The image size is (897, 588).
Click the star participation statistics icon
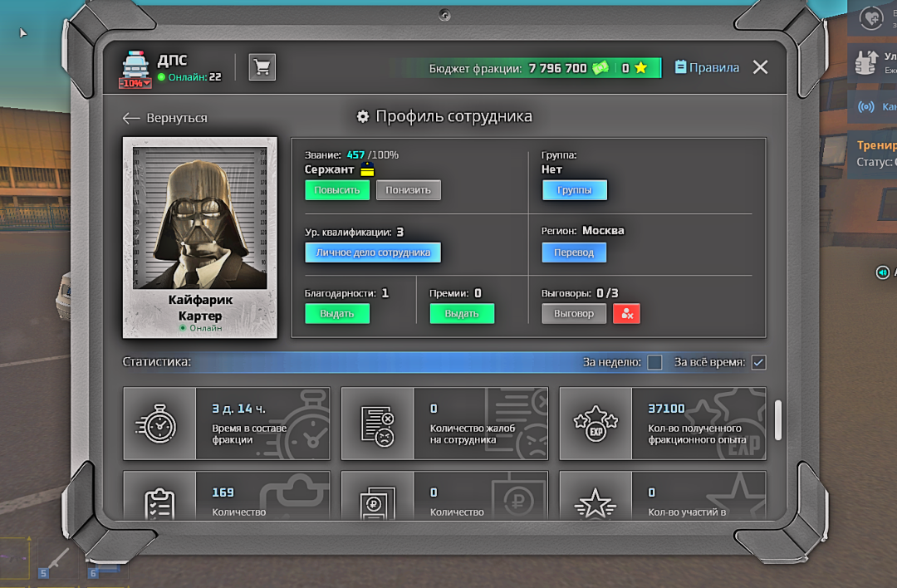click(x=596, y=504)
